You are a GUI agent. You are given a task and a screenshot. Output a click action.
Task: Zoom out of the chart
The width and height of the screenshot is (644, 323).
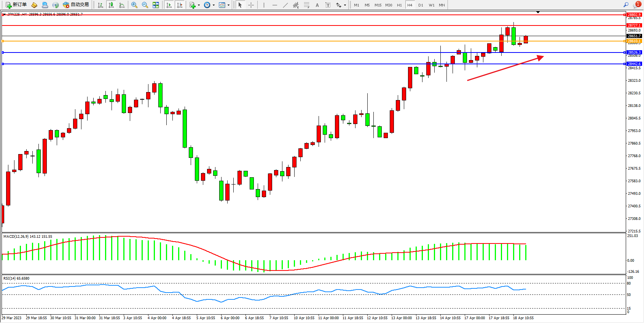pyautogui.click(x=145, y=5)
